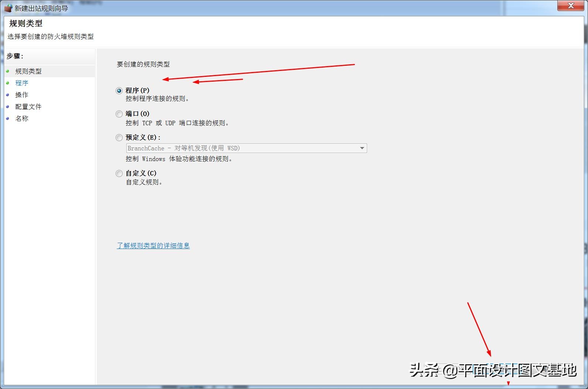Choose the 预定义(E) radio option
Image resolution: width=588 pixels, height=389 pixels.
click(119, 137)
